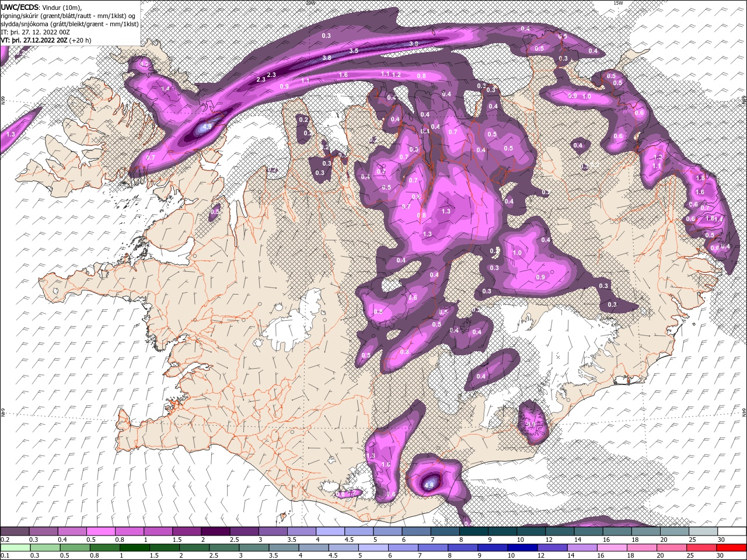
Task: Select bottom-row pale green swatch between 0.1 and 0.3
Action: point(15,548)
